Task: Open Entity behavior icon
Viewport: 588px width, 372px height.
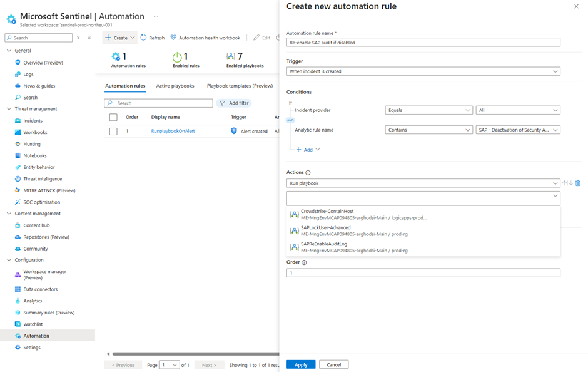Action: pos(18,167)
